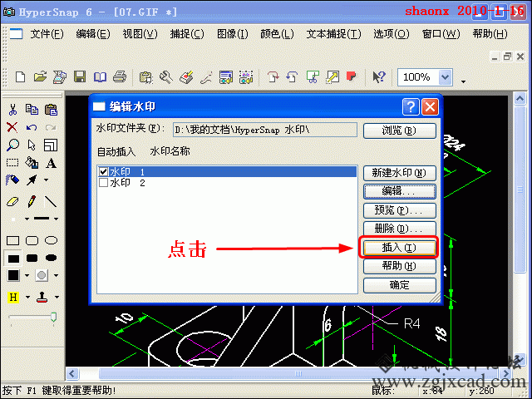The width and height of the screenshot is (532, 399).
Task: Select the Zoom magnifier tool
Action: pos(12,145)
